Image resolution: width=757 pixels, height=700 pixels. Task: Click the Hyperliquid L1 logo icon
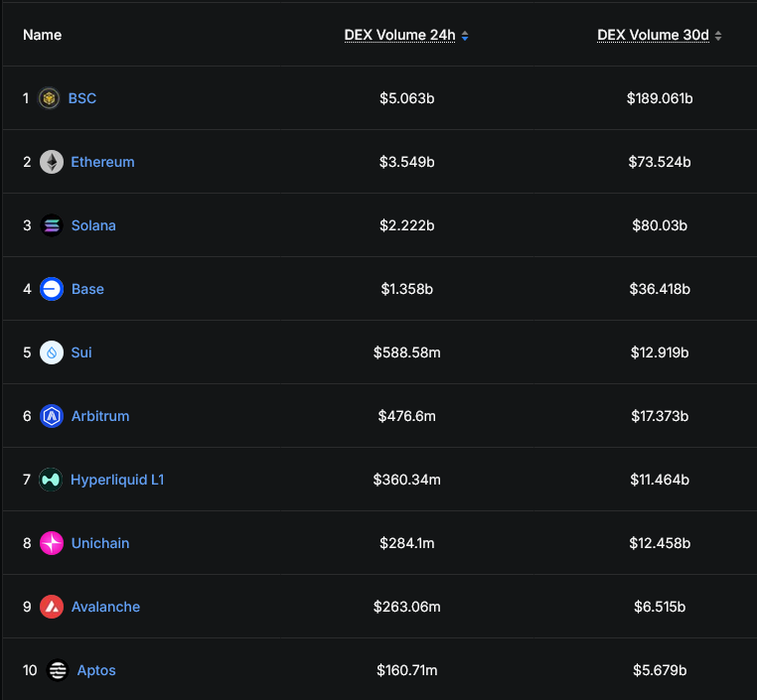point(51,480)
